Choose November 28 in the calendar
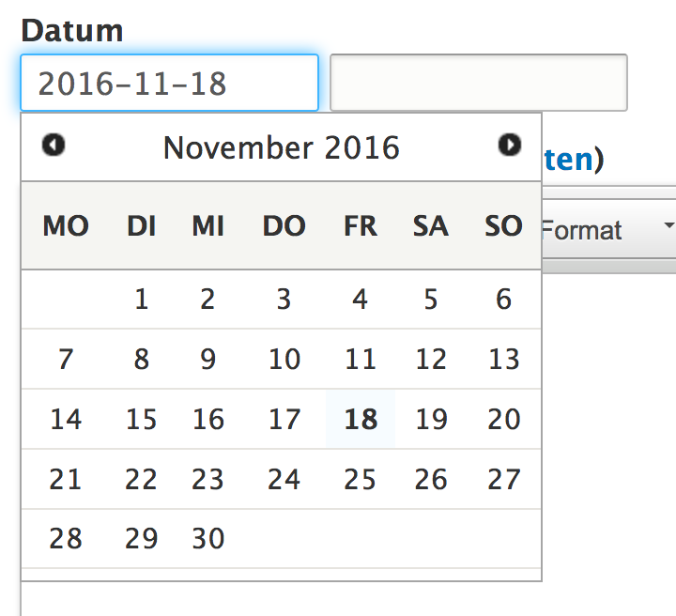 (66, 539)
